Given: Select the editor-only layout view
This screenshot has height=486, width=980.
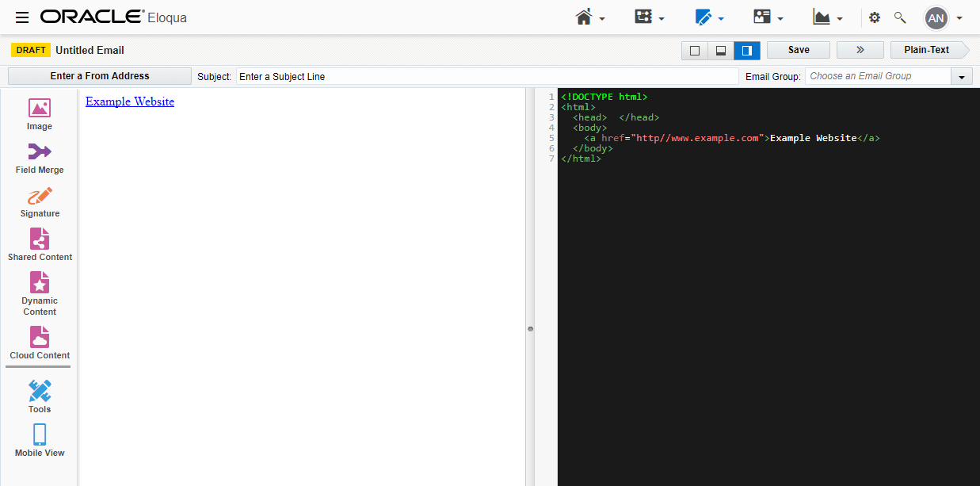Looking at the screenshot, I should click(695, 49).
